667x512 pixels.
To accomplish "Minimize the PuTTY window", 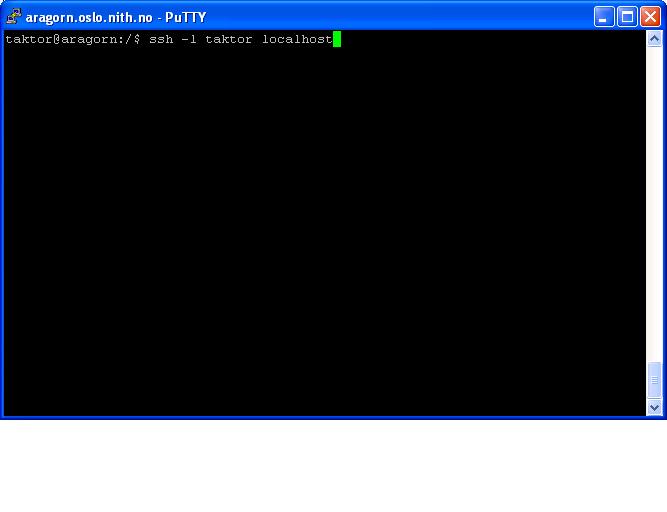I will 604,17.
